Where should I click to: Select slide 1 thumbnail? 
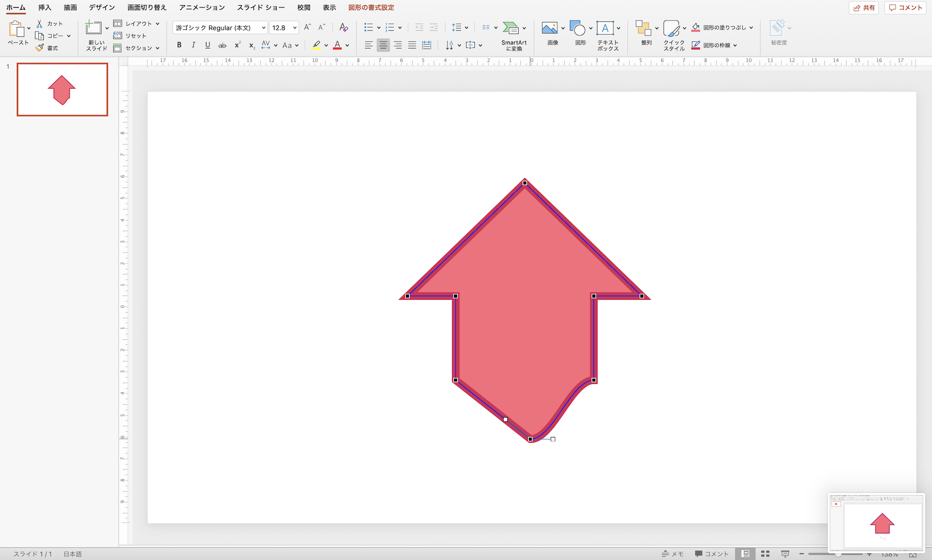(62, 89)
